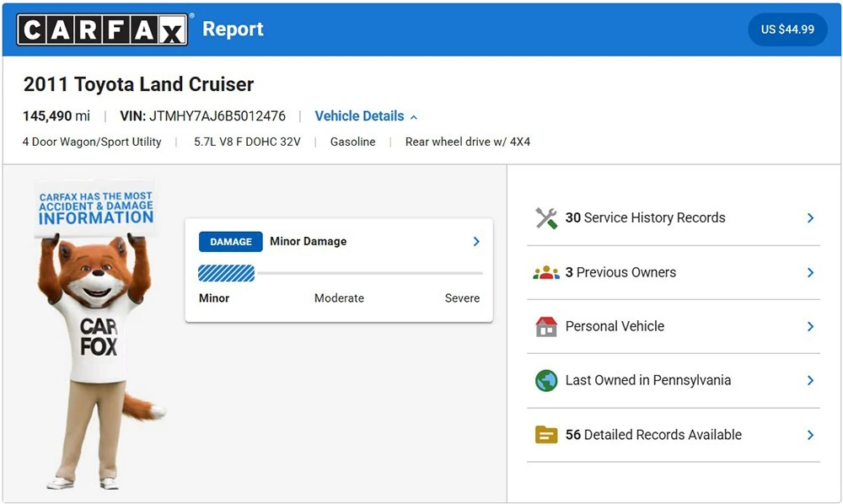The width and height of the screenshot is (843, 504).
Task: Click the 145,490 mi mileage
Action: point(56,116)
